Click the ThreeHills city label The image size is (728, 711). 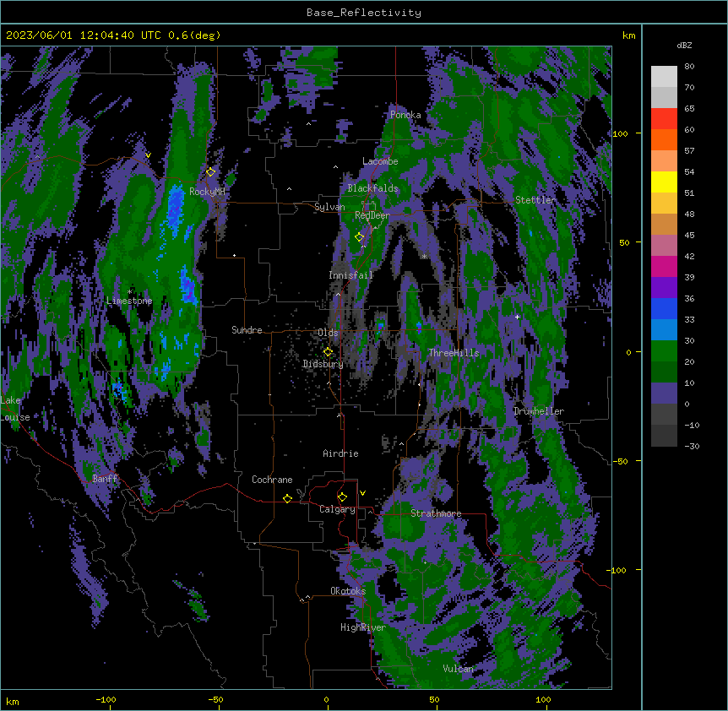point(454,353)
